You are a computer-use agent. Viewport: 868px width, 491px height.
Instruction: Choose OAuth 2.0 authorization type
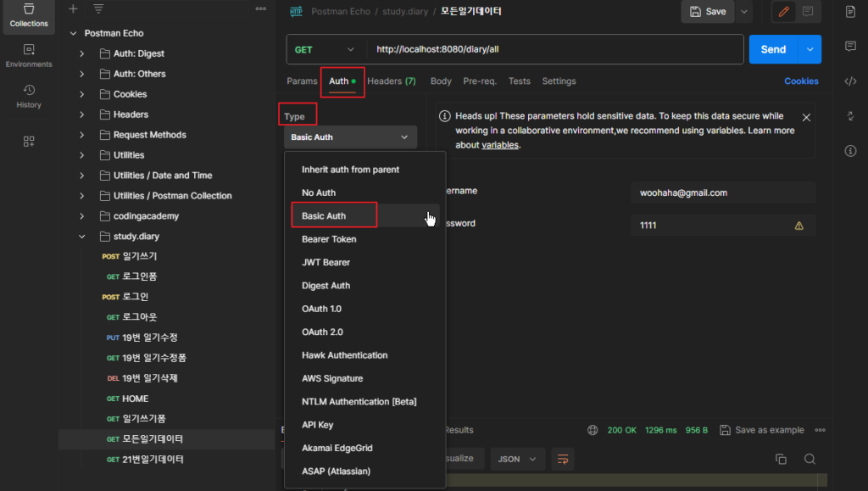point(365,332)
